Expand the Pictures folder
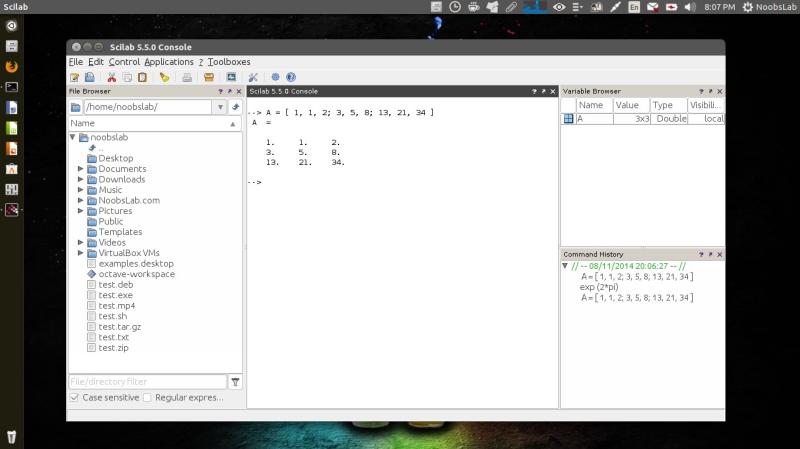The height and width of the screenshot is (449, 800). [x=81, y=211]
